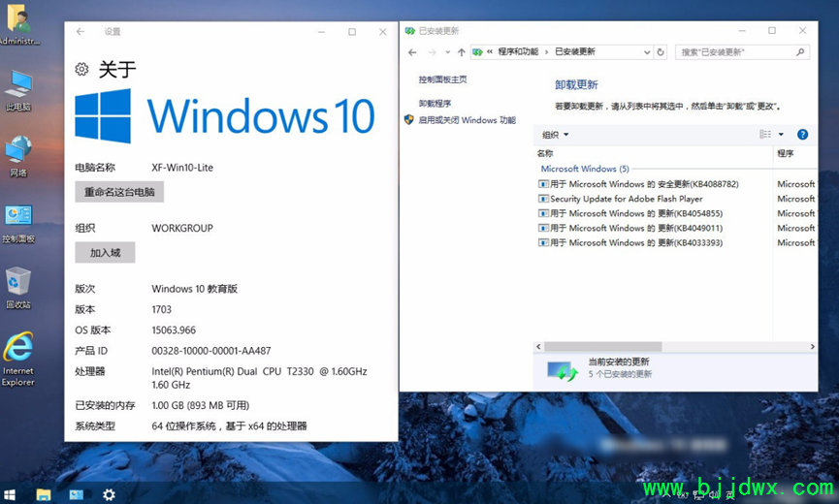Click the Intel Pentium Dual processor value
This screenshot has height=504, width=839.
pyautogui.click(x=259, y=378)
